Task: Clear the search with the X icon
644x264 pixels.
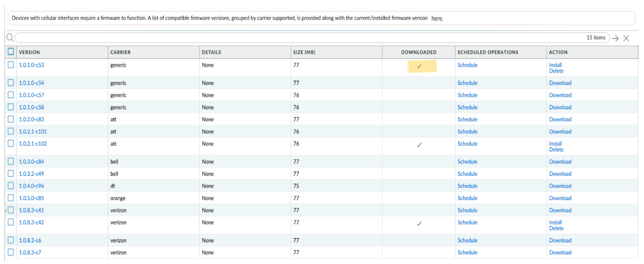Action: [626, 38]
